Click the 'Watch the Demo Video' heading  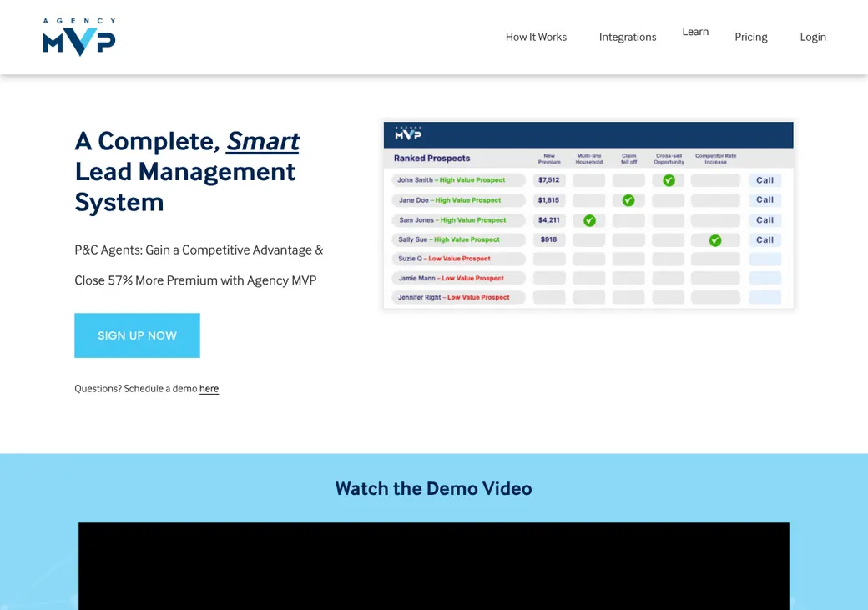pyautogui.click(x=433, y=488)
